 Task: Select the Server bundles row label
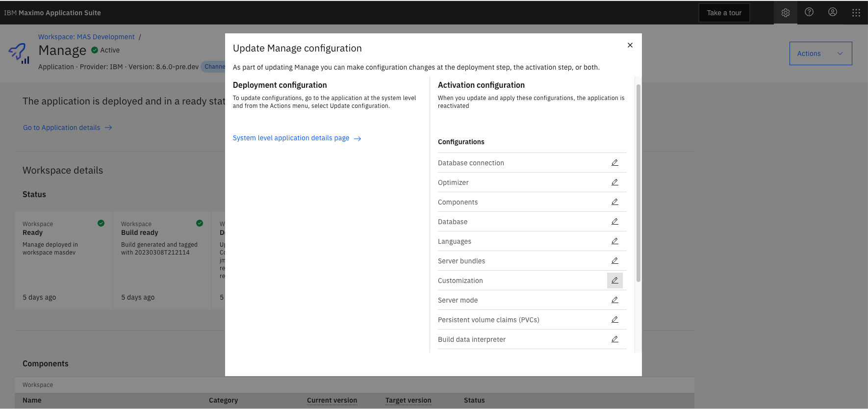coord(461,261)
